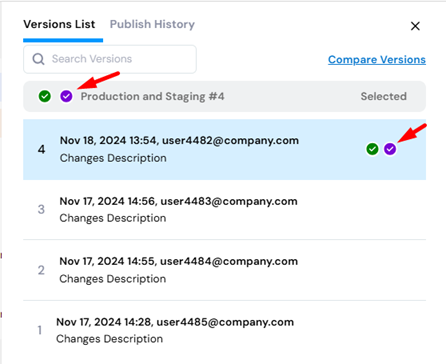Click version number 1 in list
446x364 pixels.
[x=40, y=330]
